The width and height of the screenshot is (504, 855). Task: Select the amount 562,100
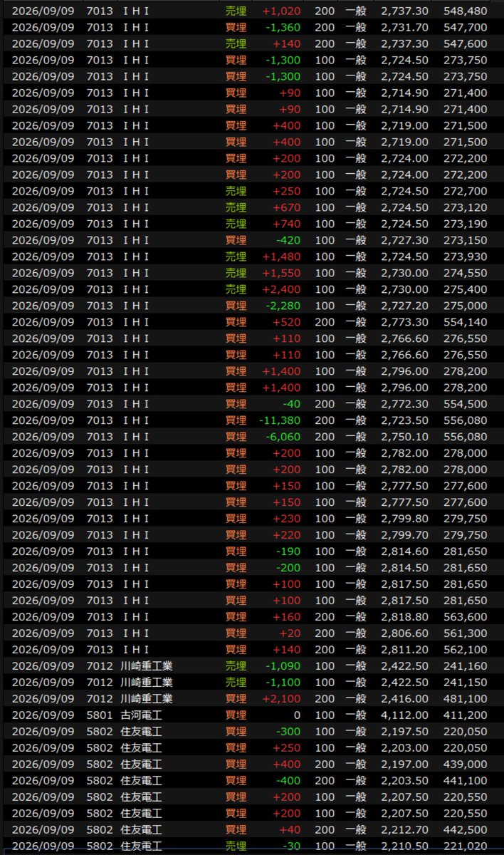(466, 650)
